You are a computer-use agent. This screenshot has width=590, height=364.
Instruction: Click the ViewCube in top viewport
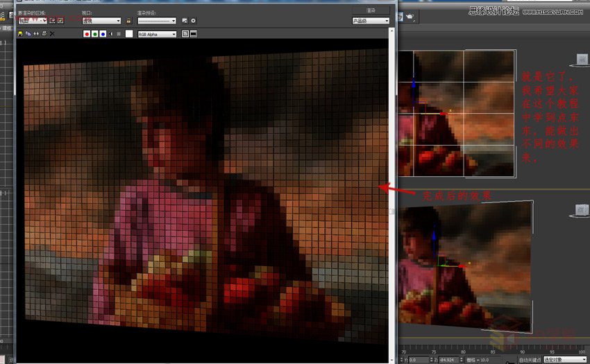582,60
